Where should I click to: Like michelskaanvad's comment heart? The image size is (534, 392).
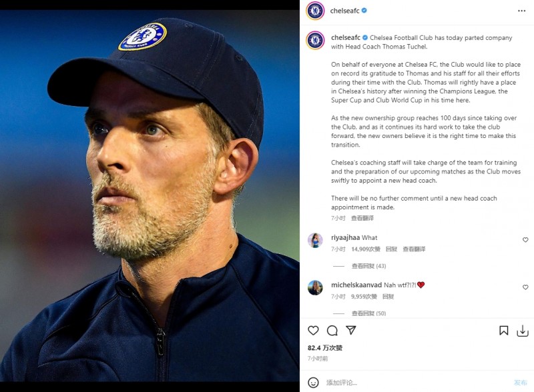(x=525, y=287)
